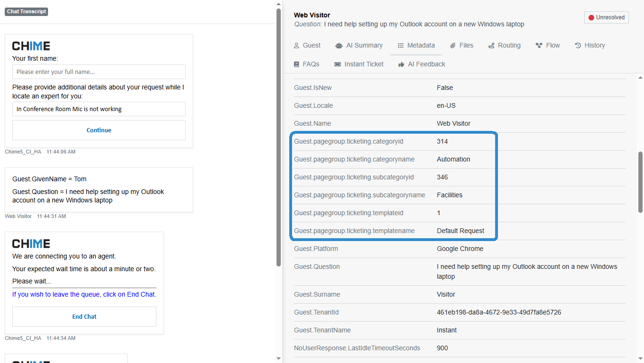The width and height of the screenshot is (644, 363).
Task: Toggle the Unresolved status indicator
Action: point(606,17)
